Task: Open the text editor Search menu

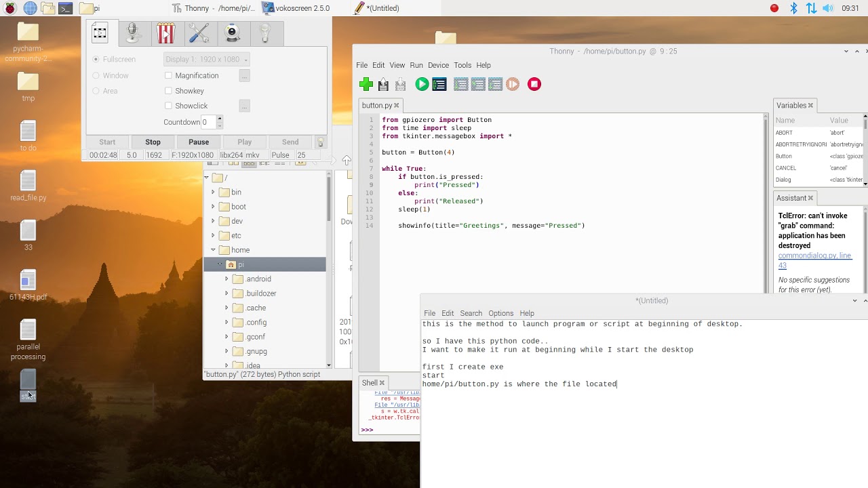Action: coord(471,313)
